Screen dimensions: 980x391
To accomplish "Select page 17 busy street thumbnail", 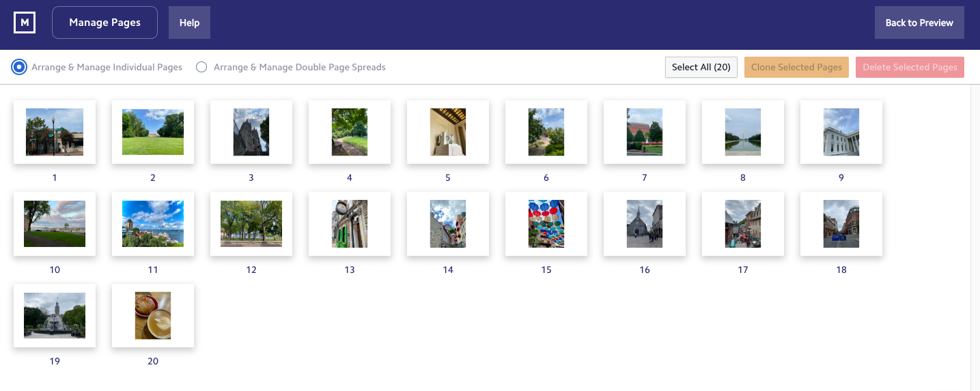I will [743, 224].
